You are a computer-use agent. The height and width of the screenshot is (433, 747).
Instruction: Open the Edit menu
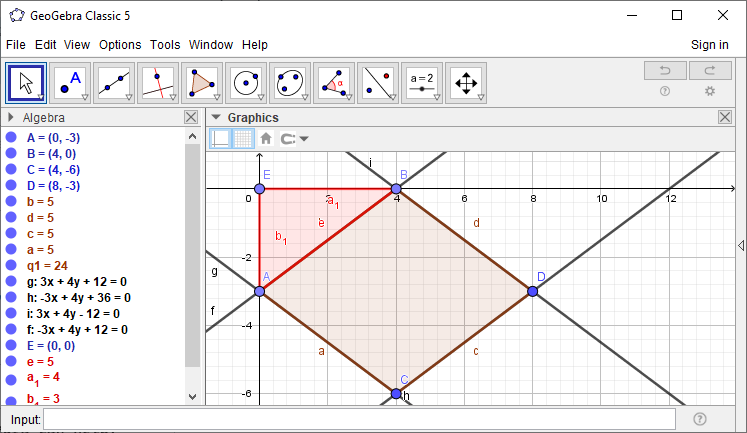(x=45, y=45)
